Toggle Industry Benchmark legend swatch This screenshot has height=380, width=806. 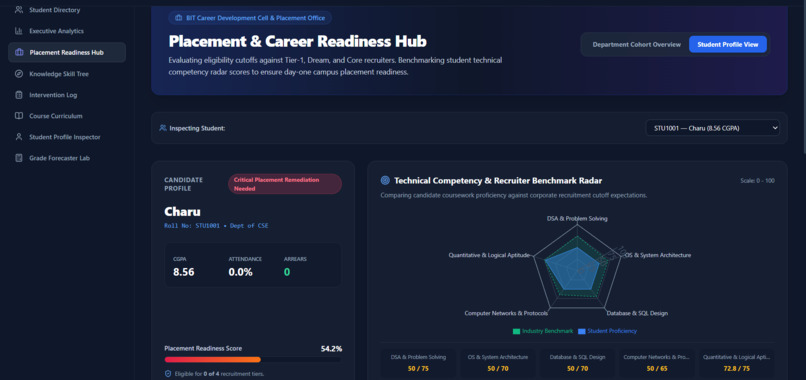(516, 331)
